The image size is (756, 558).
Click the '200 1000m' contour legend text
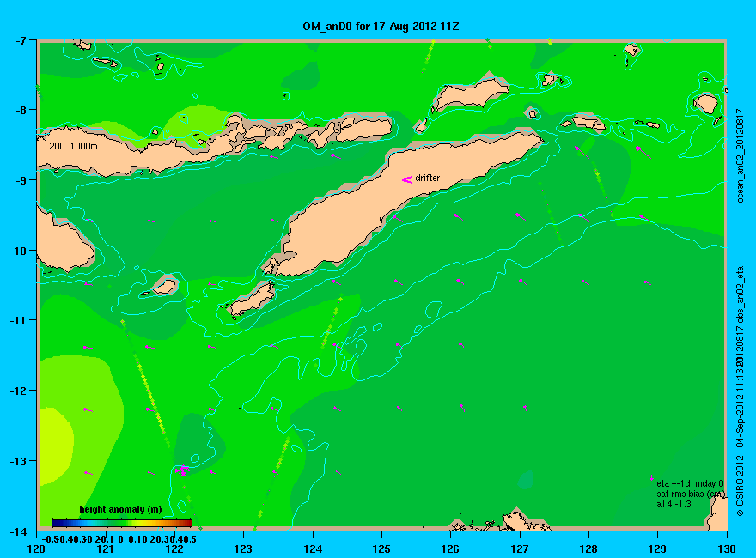point(73,146)
